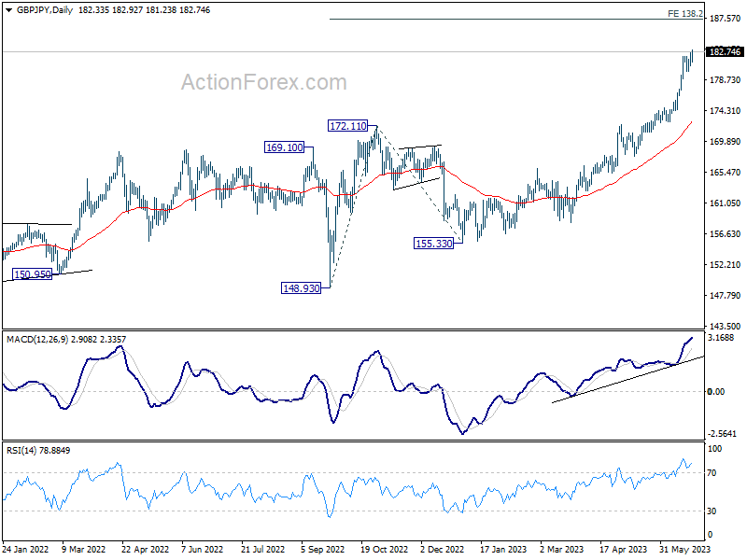Image resolution: width=747 pixels, height=560 pixels.
Task: Click the 24 Jan 2022 date marker
Action: click(x=25, y=548)
